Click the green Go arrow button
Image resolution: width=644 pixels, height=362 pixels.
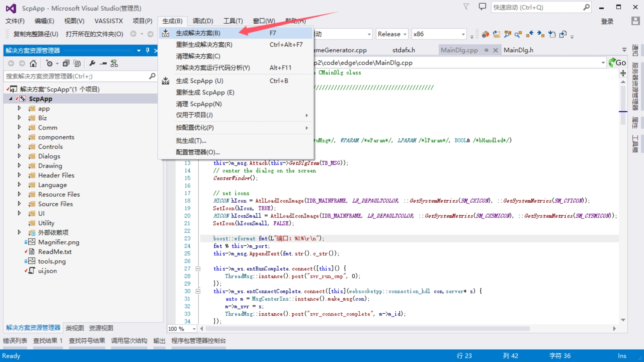617,62
